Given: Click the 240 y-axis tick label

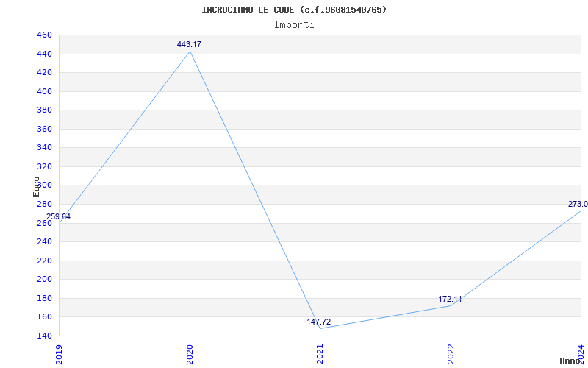Looking at the screenshot, I should click(44, 242).
